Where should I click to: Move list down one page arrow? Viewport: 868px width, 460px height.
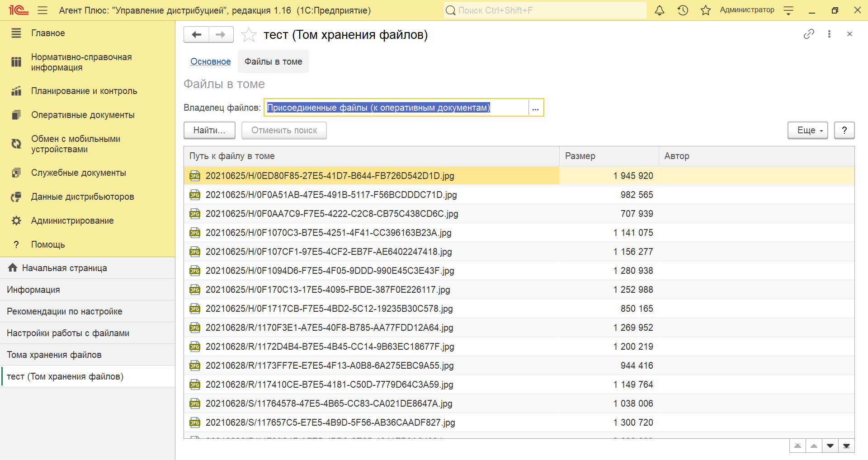[x=830, y=446]
